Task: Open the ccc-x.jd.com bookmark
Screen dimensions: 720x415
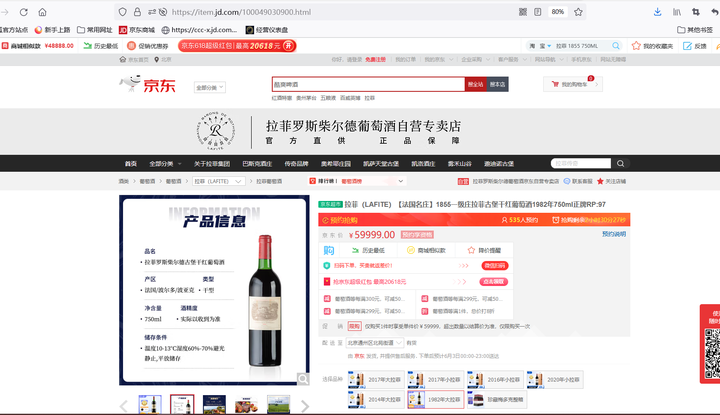Action: (199, 30)
